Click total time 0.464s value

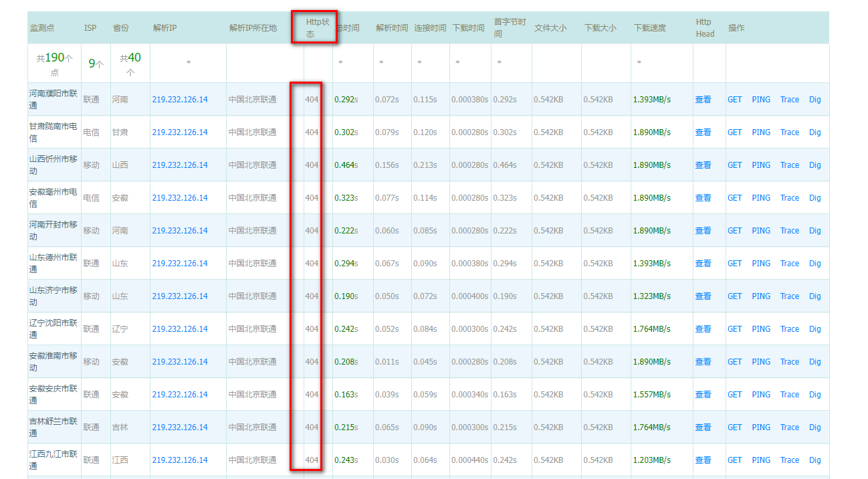click(x=346, y=165)
